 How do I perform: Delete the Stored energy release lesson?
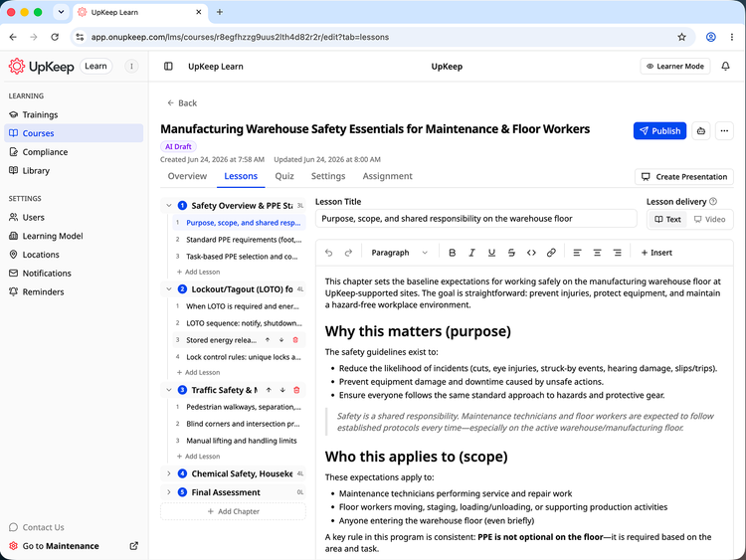295,340
